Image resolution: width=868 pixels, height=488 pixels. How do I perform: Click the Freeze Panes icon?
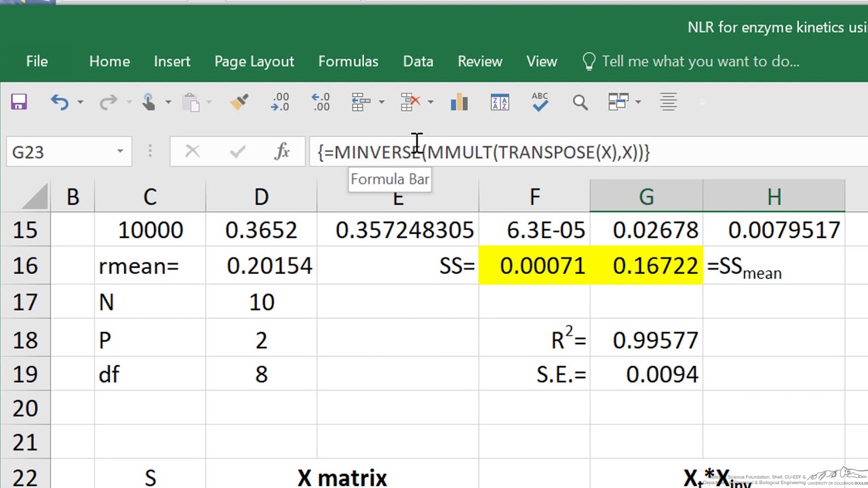(x=618, y=102)
